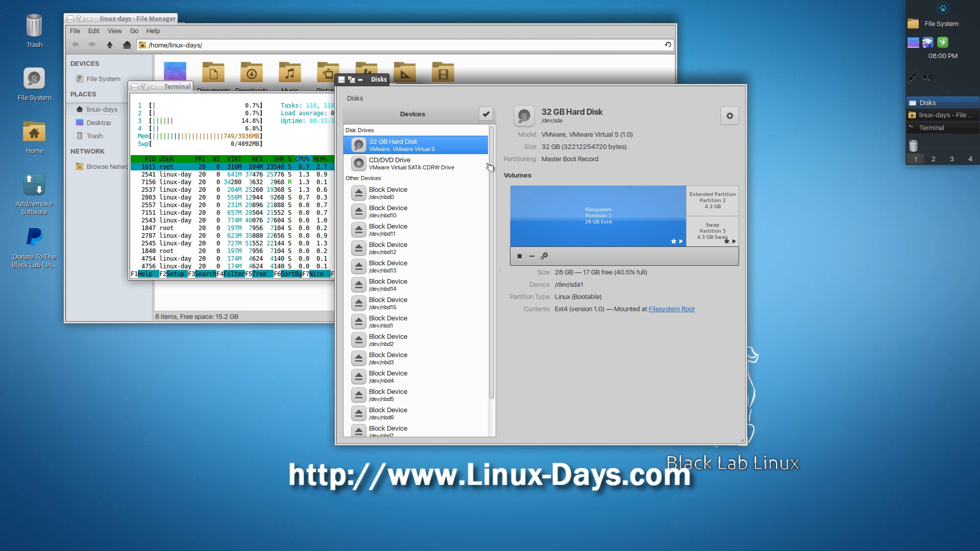Open the Go menu in File Manager
980x551 pixels.
coord(134,31)
